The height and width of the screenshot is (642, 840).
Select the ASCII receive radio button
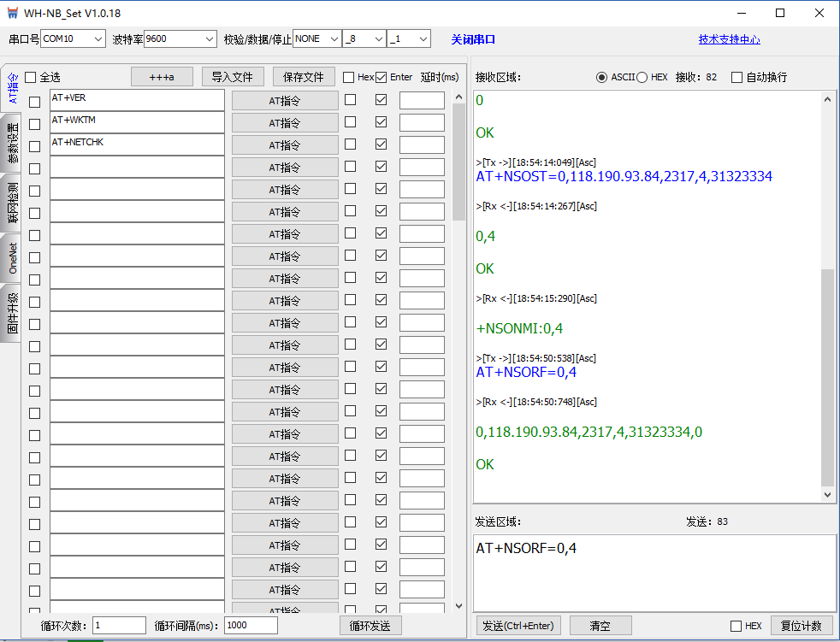[601, 78]
